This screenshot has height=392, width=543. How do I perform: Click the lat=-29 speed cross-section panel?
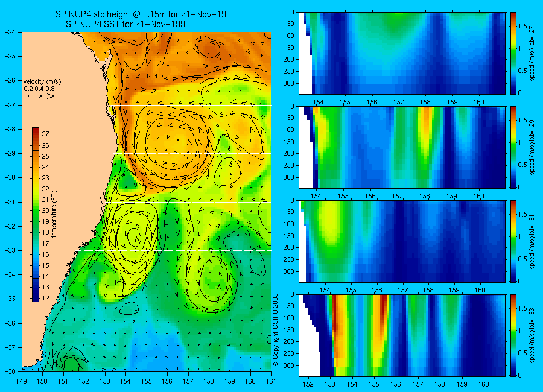(x=402, y=147)
